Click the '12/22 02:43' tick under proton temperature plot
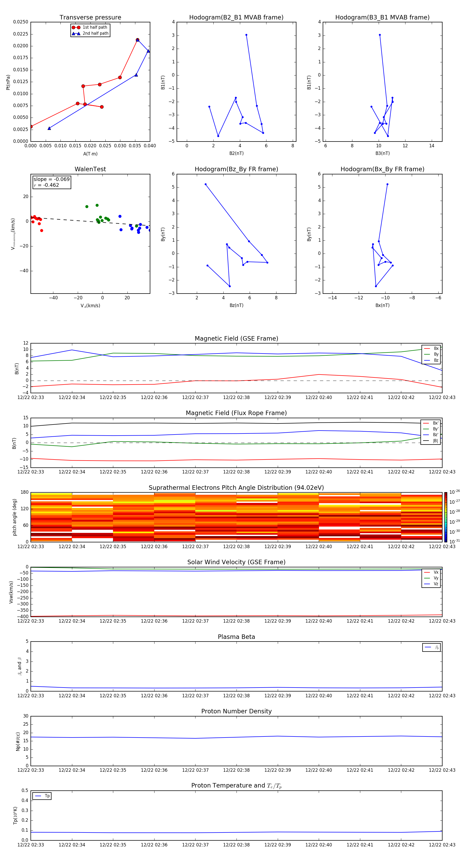 pyautogui.click(x=442, y=845)
